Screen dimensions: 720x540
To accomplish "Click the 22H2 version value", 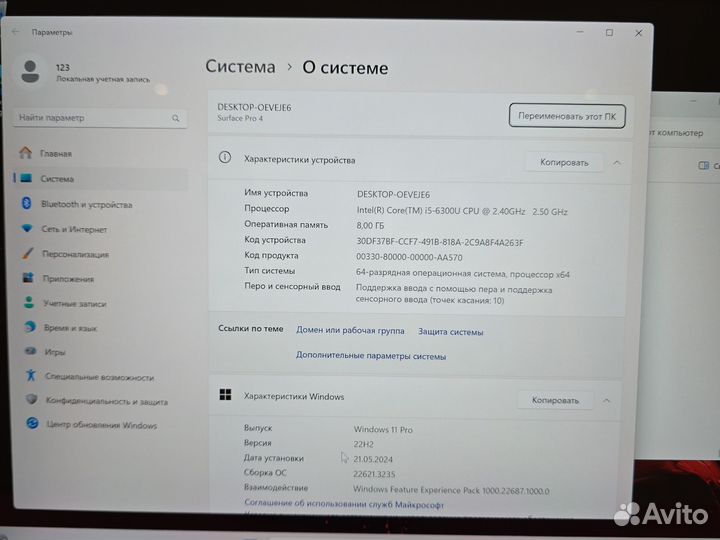I will [x=363, y=444].
